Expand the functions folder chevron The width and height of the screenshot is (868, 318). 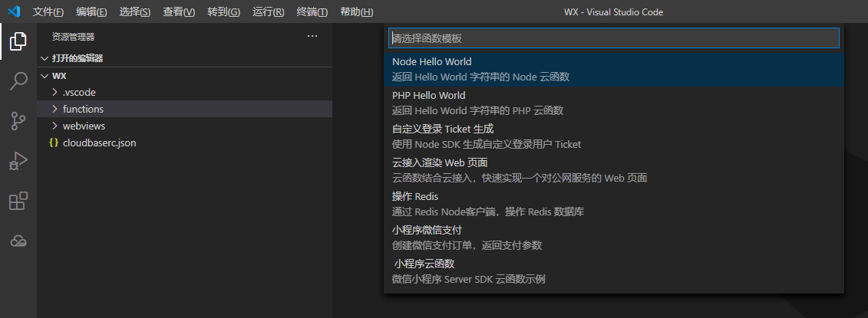coord(54,109)
